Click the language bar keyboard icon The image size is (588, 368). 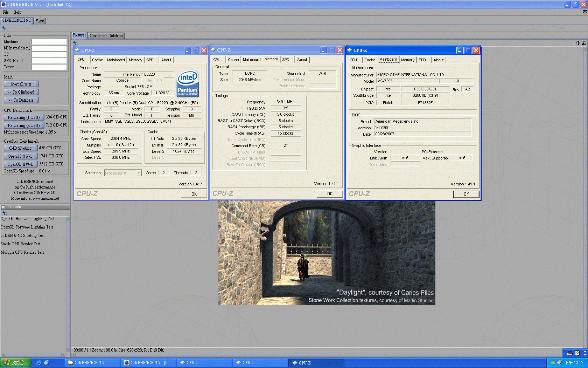tap(570, 353)
